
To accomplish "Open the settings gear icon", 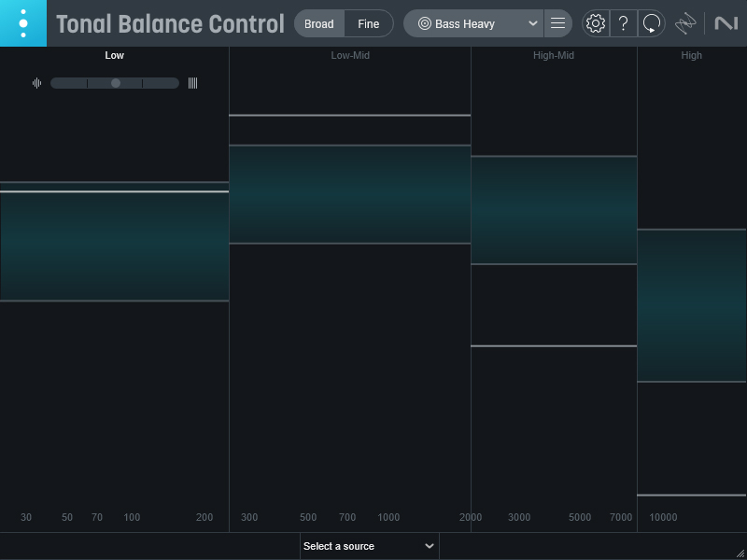I will pos(596,23).
